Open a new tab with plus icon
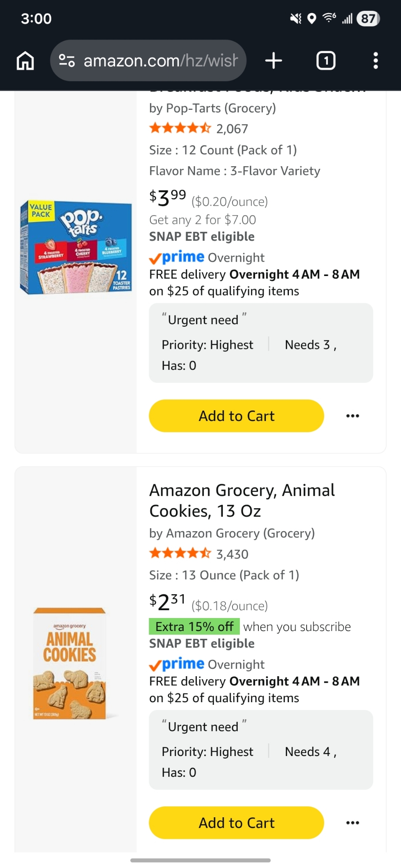The height and width of the screenshot is (868, 401). click(x=274, y=61)
